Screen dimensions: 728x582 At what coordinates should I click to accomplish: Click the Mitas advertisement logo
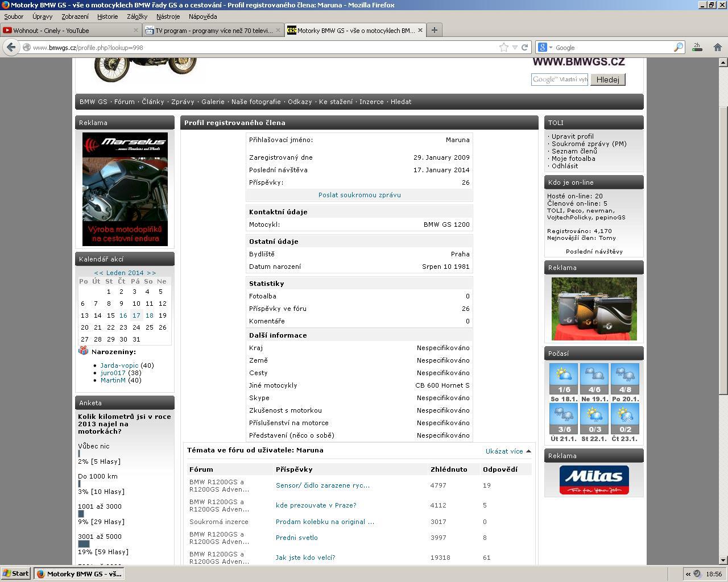click(x=594, y=480)
